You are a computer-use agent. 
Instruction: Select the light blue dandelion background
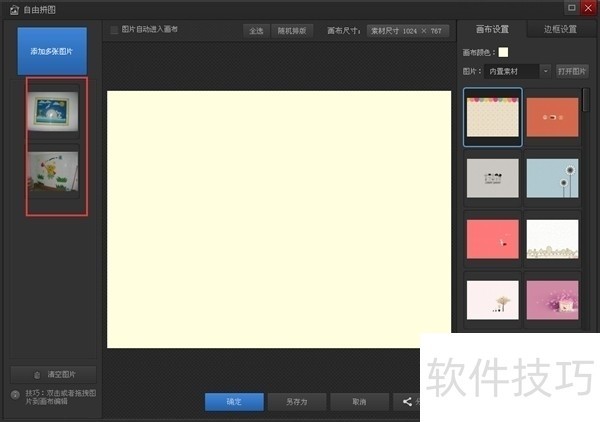tap(553, 178)
